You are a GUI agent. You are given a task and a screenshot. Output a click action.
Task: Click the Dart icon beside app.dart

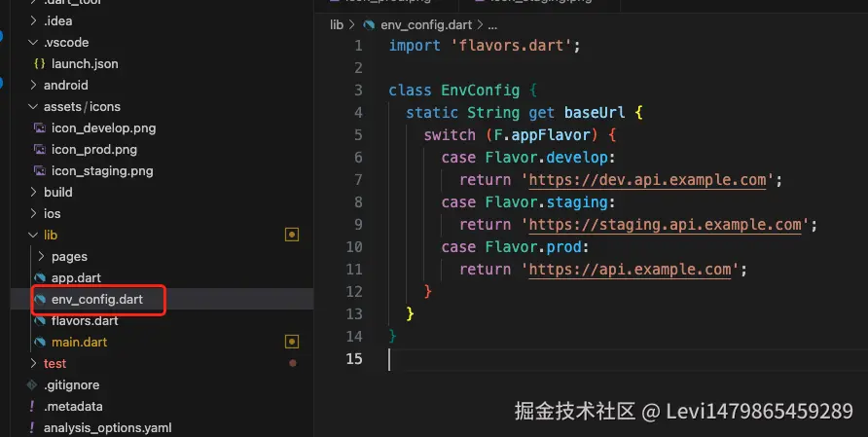[40, 278]
